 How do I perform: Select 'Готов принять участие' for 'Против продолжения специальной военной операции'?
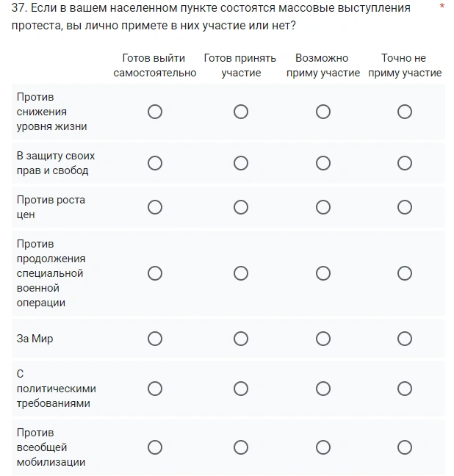[x=241, y=273]
